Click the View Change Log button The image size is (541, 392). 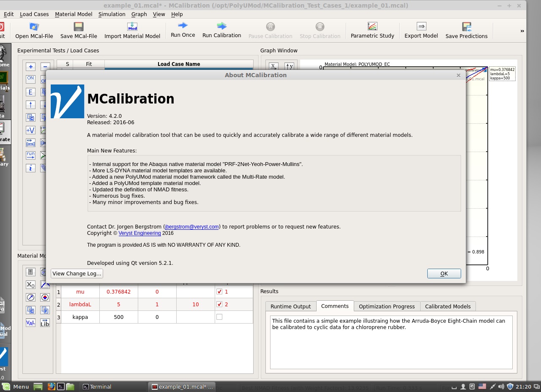[x=77, y=273]
